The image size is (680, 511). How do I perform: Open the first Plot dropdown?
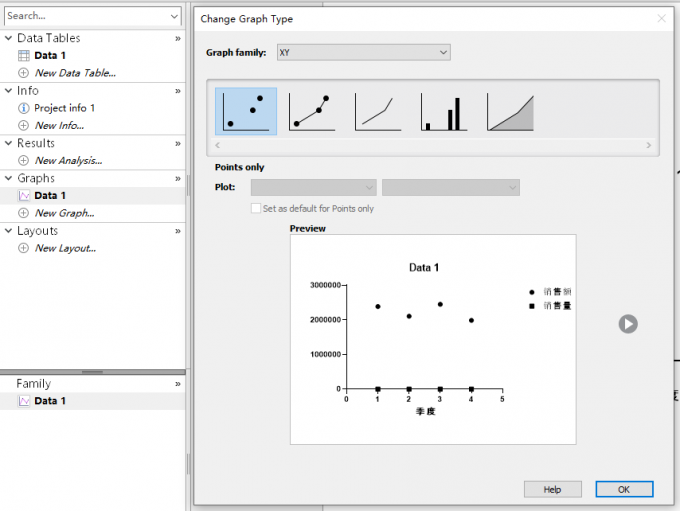coord(313,187)
